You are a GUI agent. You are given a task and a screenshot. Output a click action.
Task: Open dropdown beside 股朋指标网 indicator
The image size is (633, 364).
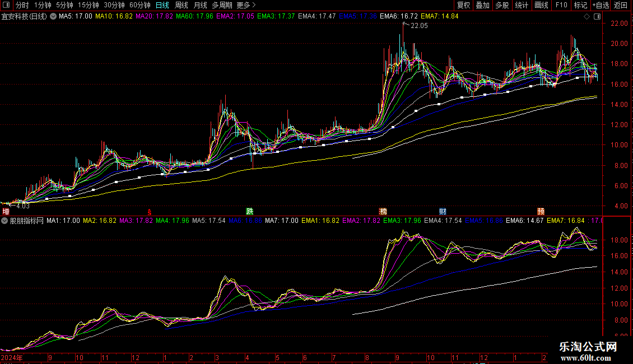(4, 221)
